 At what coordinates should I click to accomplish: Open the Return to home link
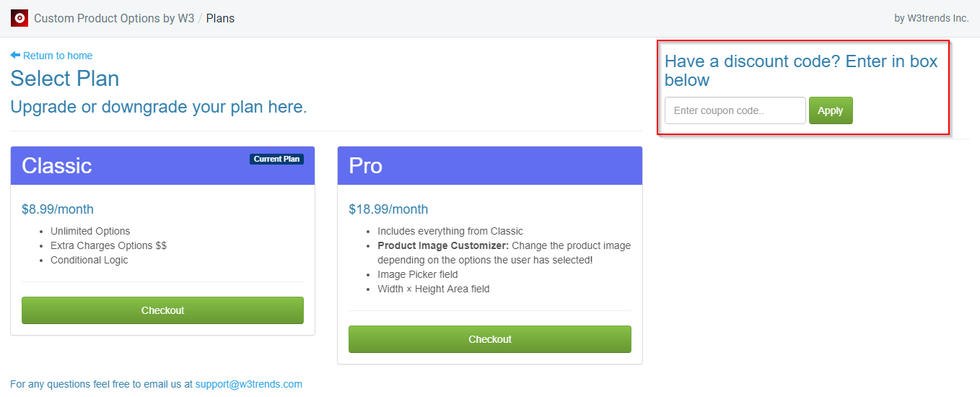[58, 56]
